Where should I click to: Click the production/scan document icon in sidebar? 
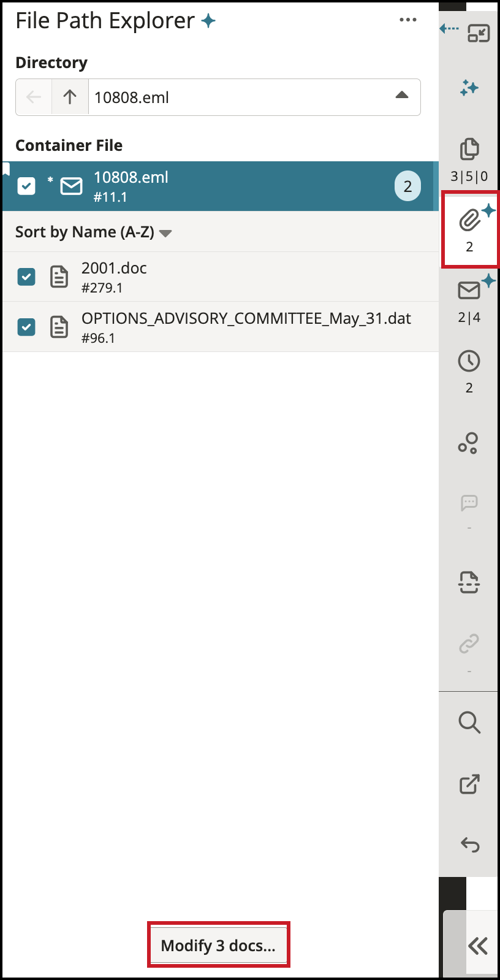469,583
